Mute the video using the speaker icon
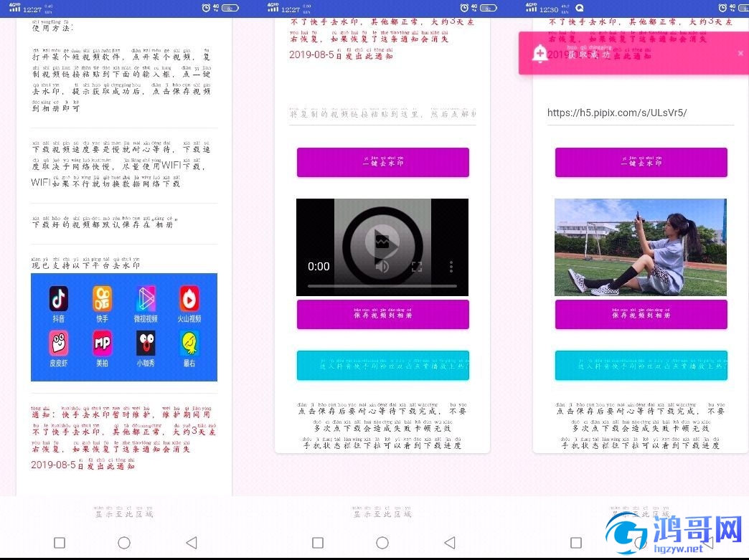Screen dimensions: 749x560 382,267
